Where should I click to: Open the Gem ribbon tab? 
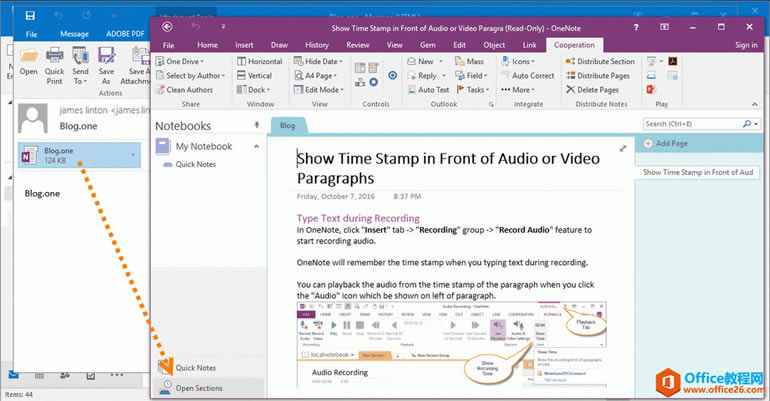tap(428, 45)
